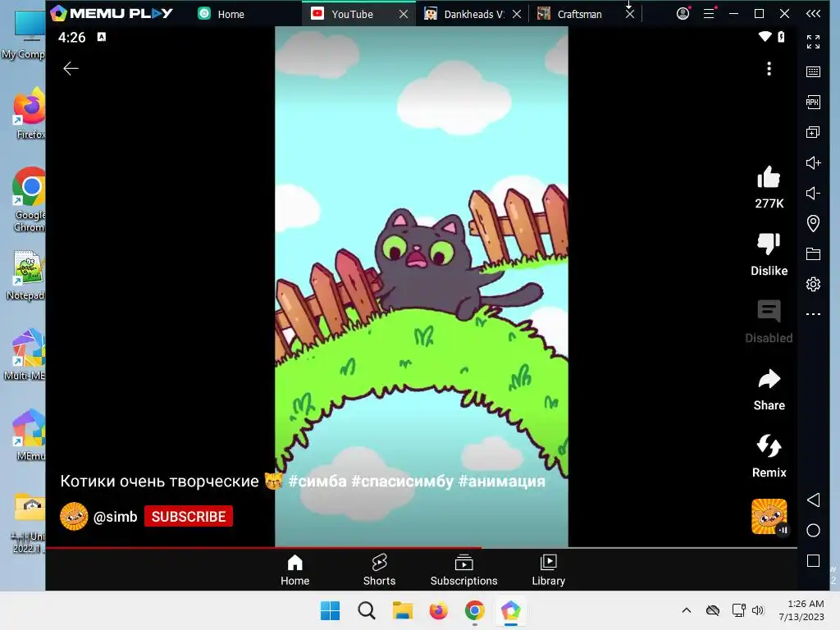Select the Notepad++ desktop shortcut
Image resolution: width=840 pixels, height=630 pixels.
coord(25,276)
